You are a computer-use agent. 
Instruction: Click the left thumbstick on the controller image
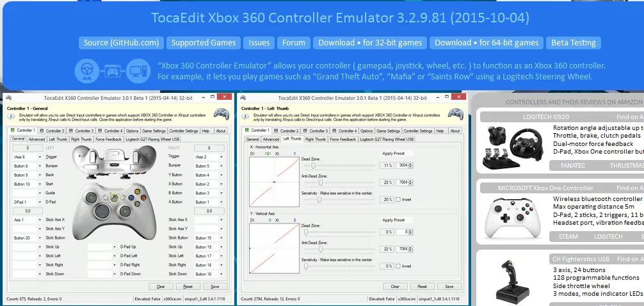(91, 198)
